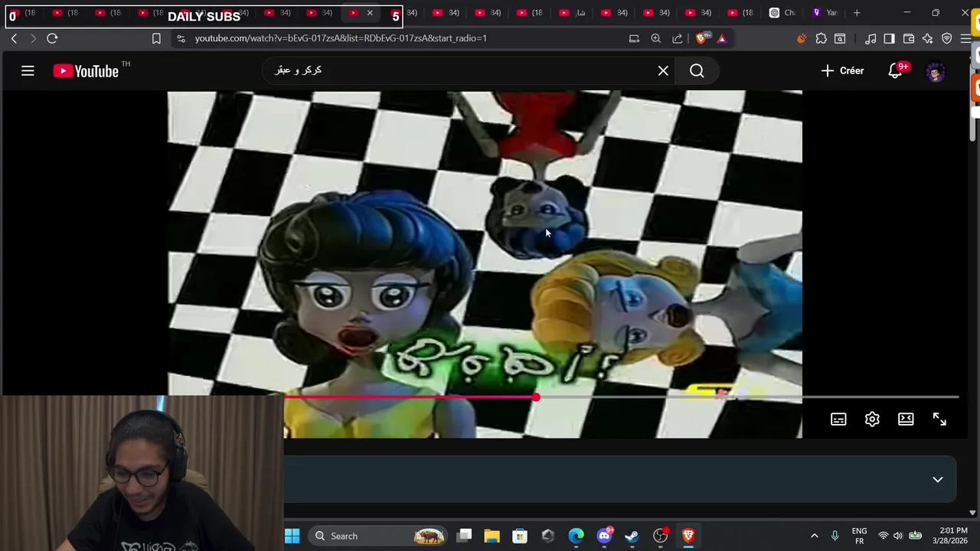The image size is (980, 551).
Task: Show hidden system tray icons
Action: point(814,536)
